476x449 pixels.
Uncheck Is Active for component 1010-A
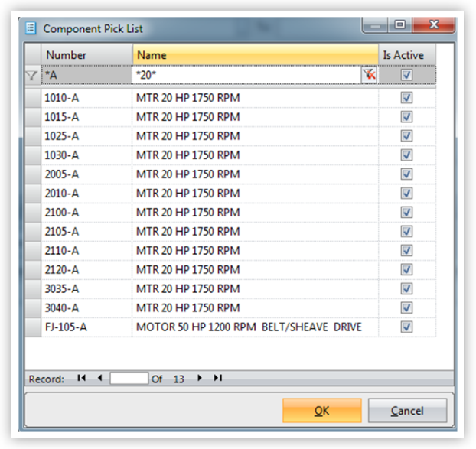click(406, 98)
